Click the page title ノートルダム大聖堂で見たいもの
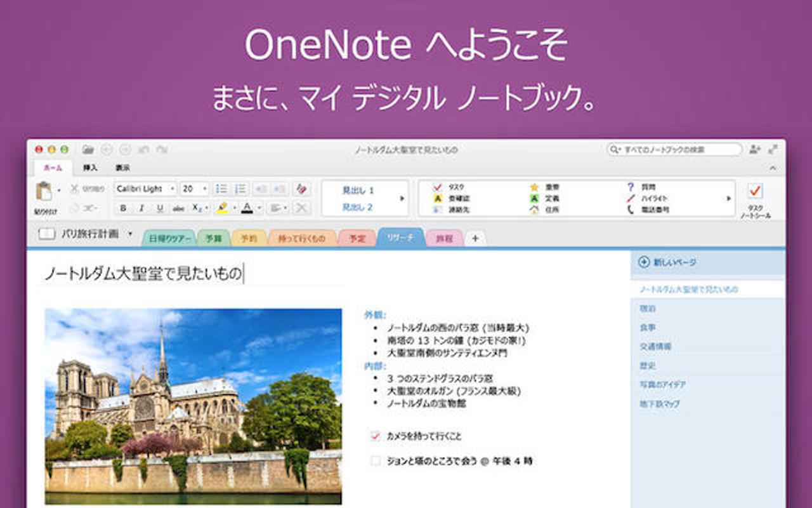812x508 pixels. coord(143,274)
